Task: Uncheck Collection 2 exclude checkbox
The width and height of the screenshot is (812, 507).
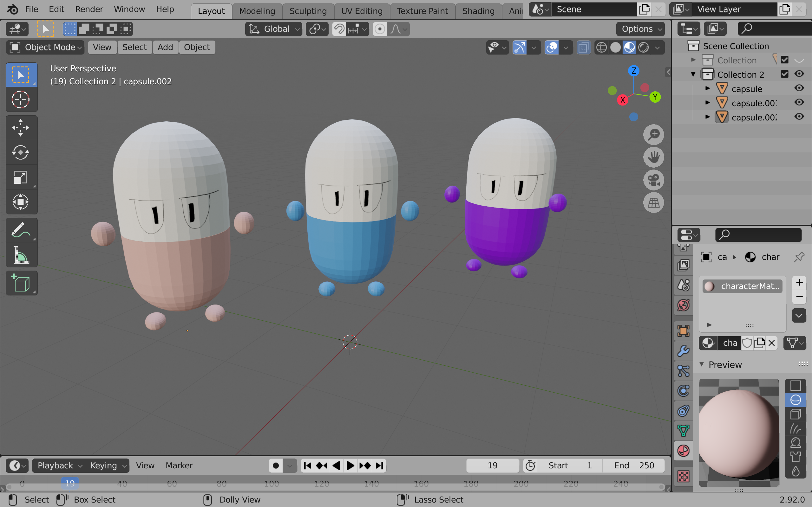Action: tap(784, 74)
